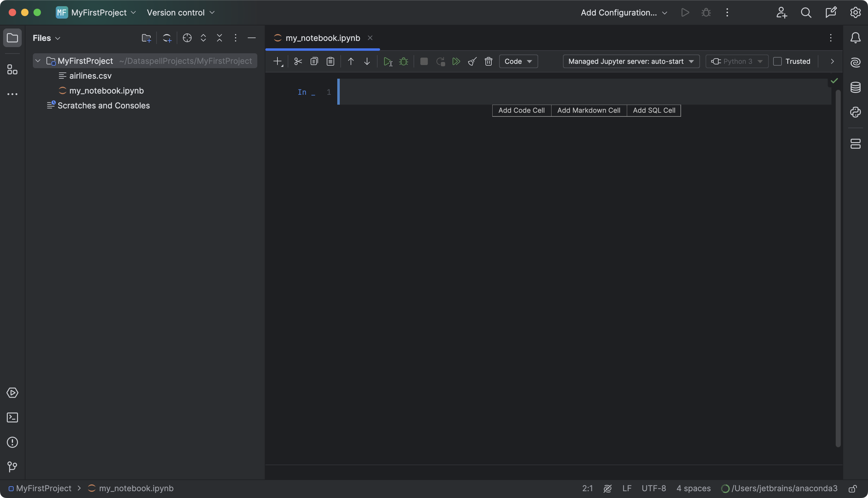Open AI Assistant spiral icon
Image resolution: width=868 pixels, height=498 pixels.
tap(855, 62)
